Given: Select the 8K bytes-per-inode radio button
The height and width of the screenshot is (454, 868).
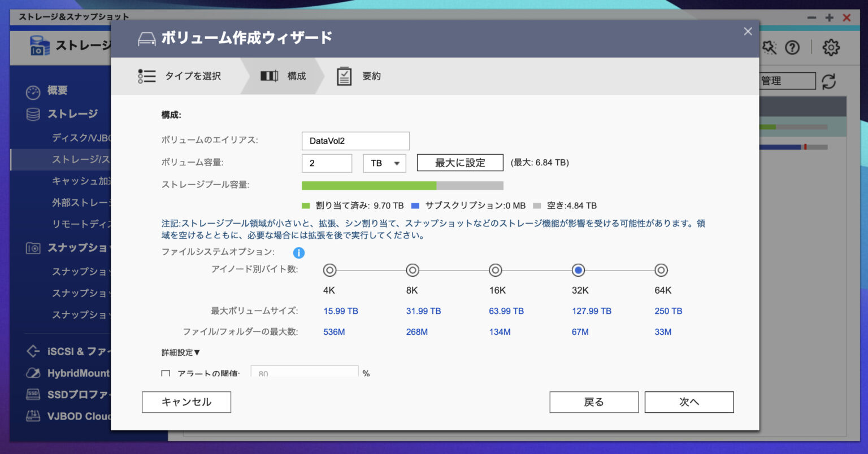Looking at the screenshot, I should click(x=412, y=270).
